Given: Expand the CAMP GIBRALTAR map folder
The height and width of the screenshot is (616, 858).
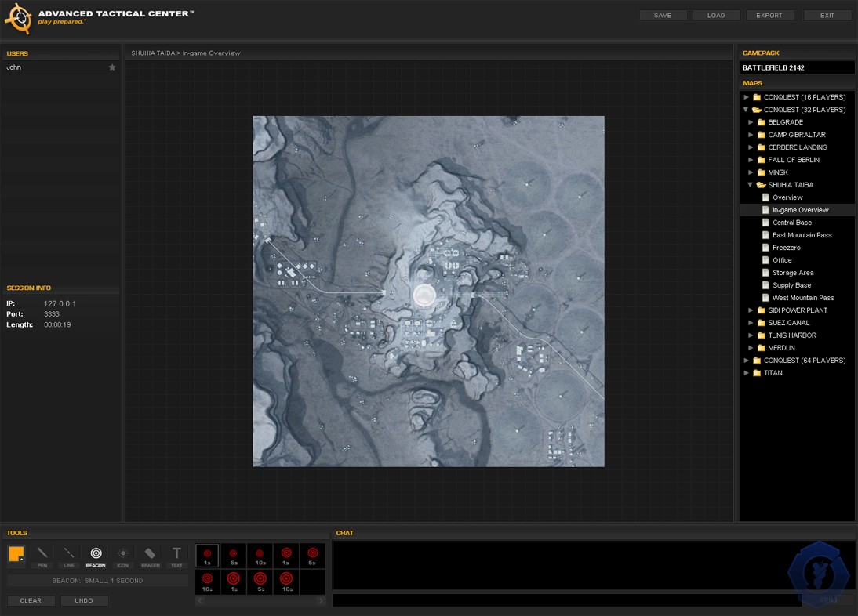Looking at the screenshot, I should click(751, 135).
